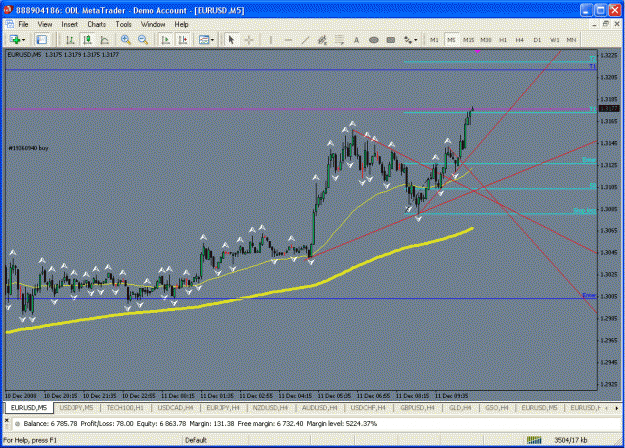Zoom out of the chart

click(x=143, y=40)
